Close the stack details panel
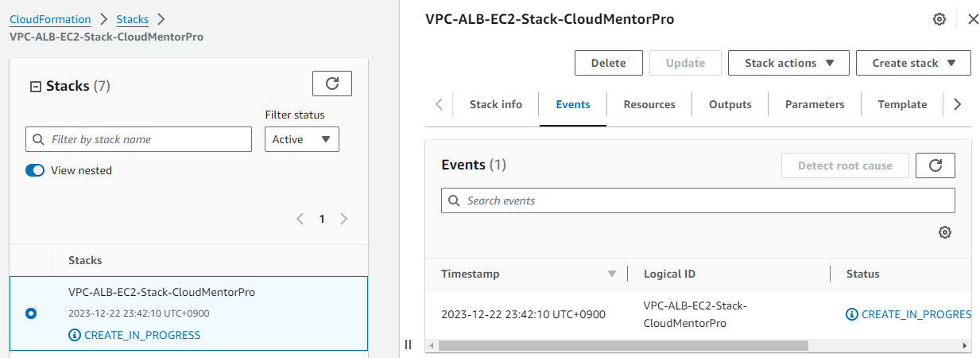Viewport: 980px width, 358px height. coord(973,19)
